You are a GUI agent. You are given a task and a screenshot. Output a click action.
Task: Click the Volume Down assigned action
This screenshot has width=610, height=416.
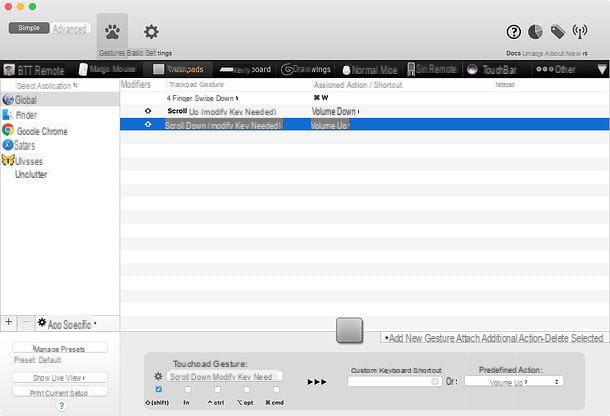click(x=335, y=112)
